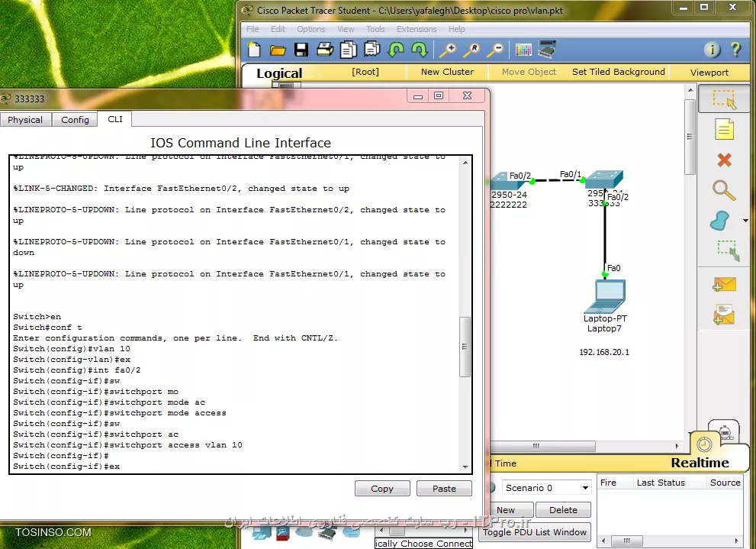Create a new file via toolbar icon
The image size is (756, 549).
coord(253,50)
